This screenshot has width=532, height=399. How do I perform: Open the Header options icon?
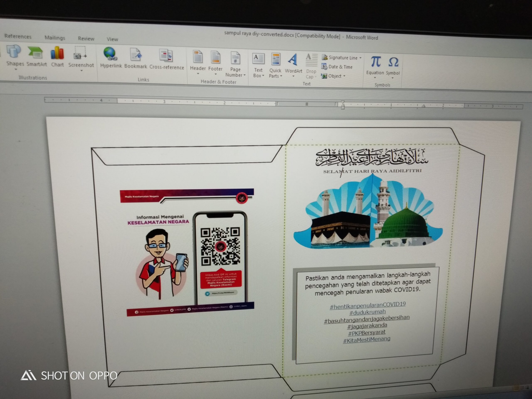[x=198, y=57]
